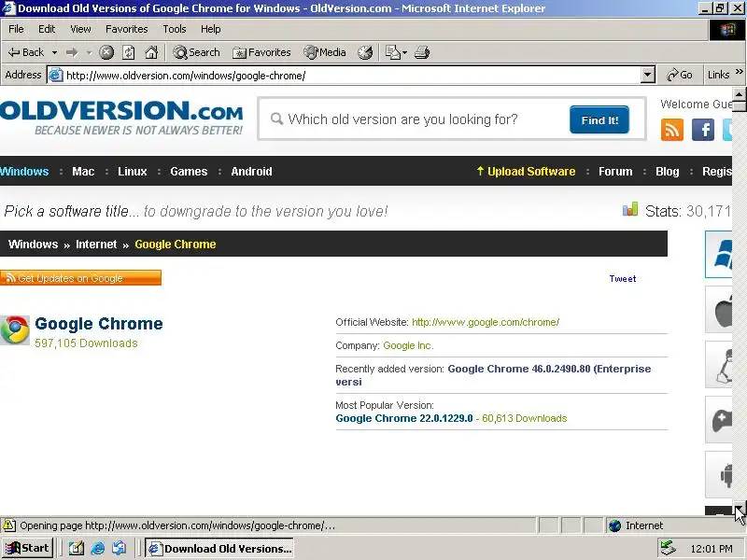Screen dimensions: 747x560
Task: Click the Google Chrome breadcrumb link
Action: tap(176, 245)
